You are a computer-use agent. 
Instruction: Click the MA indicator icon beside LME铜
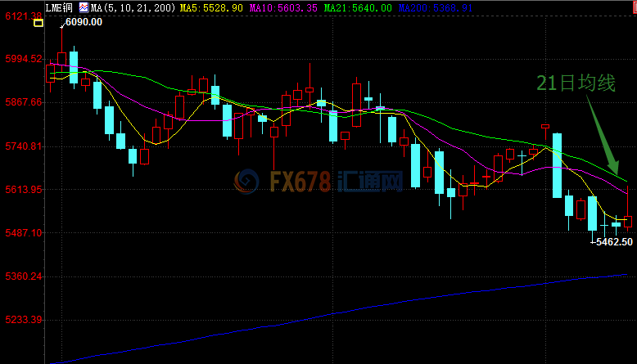pyautogui.click(x=84, y=7)
